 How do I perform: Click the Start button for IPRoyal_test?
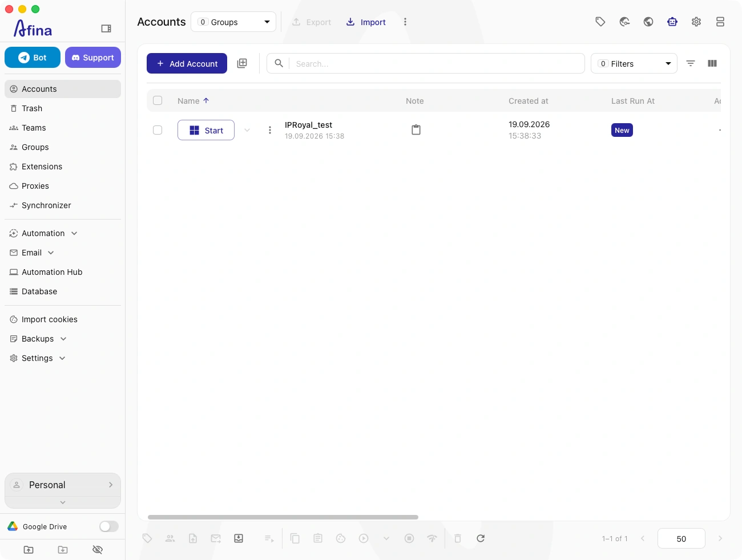[206, 130]
